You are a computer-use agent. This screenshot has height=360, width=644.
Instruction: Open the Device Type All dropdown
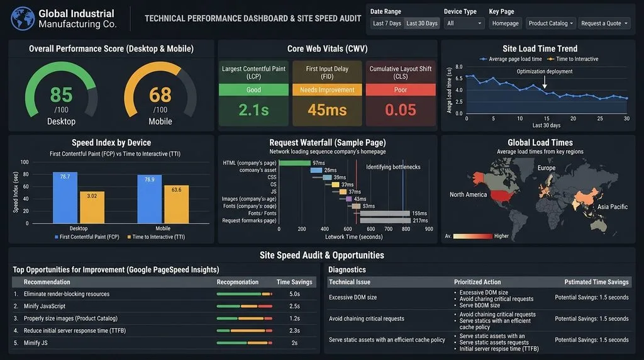pyautogui.click(x=464, y=23)
